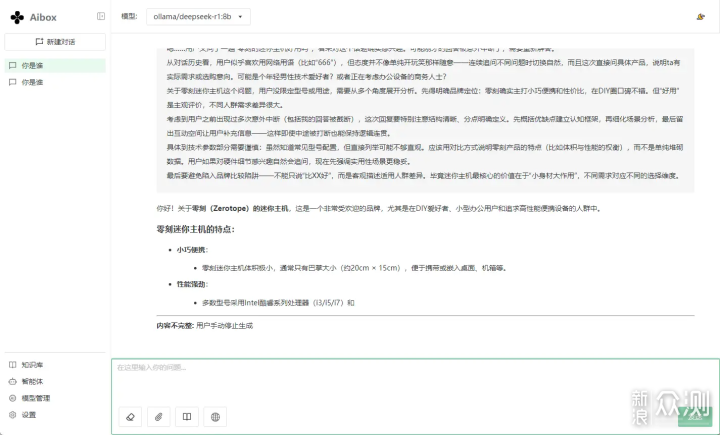This screenshot has height=435, width=720.
Task: Enable web search with the globe icon
Action: coord(215,417)
